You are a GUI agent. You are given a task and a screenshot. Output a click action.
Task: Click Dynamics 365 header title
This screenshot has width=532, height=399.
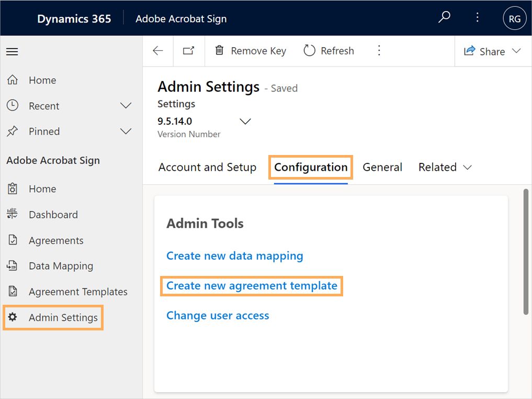click(x=74, y=19)
